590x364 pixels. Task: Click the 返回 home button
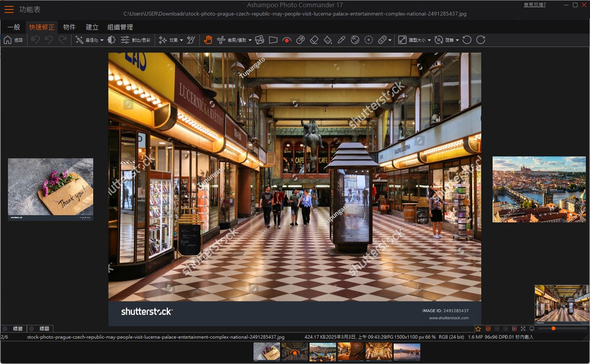13,40
